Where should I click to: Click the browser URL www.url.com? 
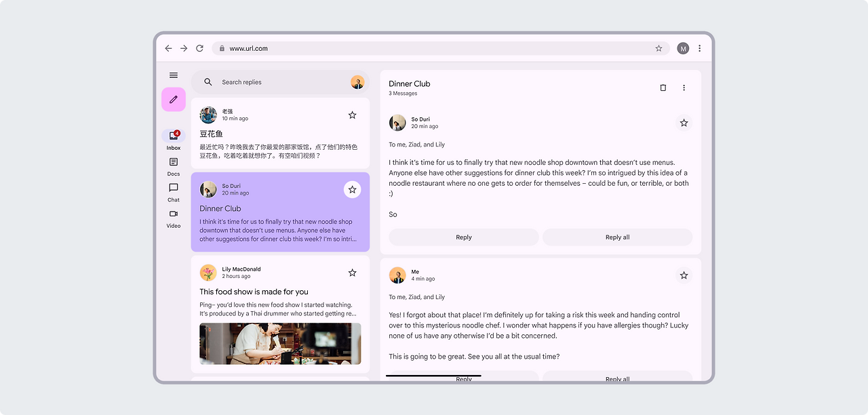[x=248, y=48]
